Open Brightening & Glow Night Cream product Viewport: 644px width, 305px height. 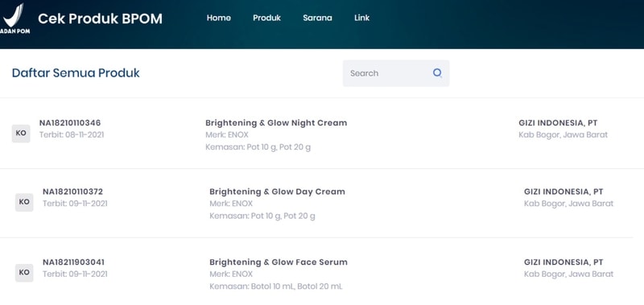[x=276, y=123]
